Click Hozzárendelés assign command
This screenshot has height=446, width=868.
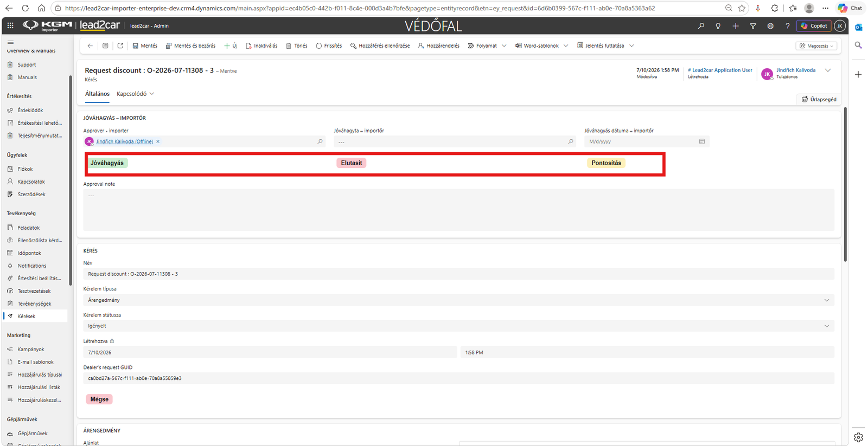point(439,46)
